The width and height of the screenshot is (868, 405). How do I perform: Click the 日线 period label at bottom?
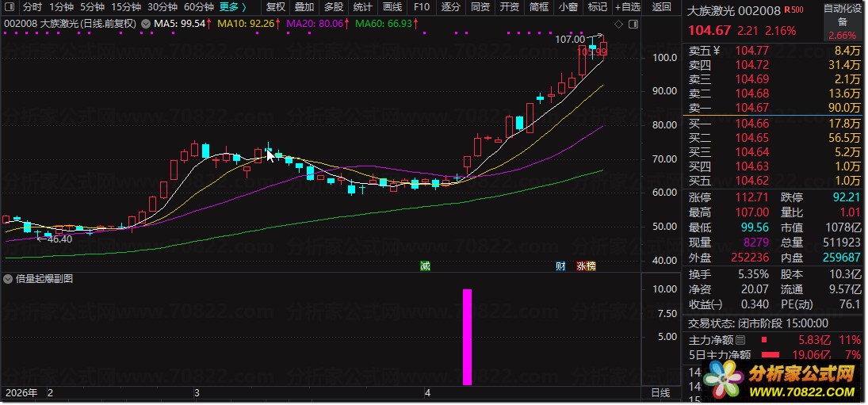(660, 393)
